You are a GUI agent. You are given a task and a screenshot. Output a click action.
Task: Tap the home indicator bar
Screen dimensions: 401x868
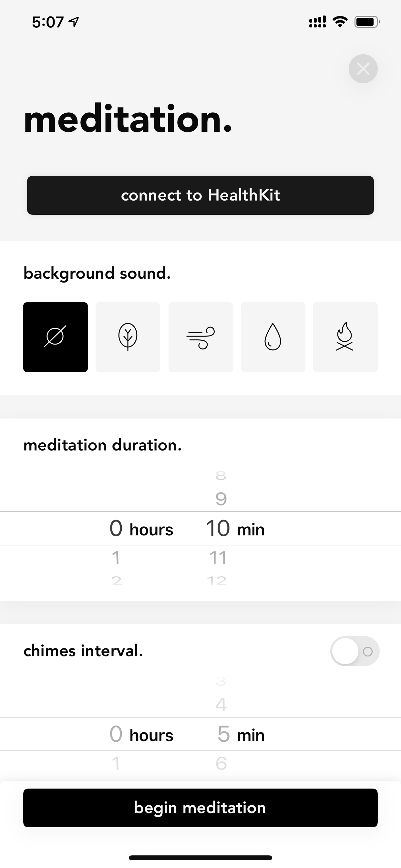click(x=200, y=858)
